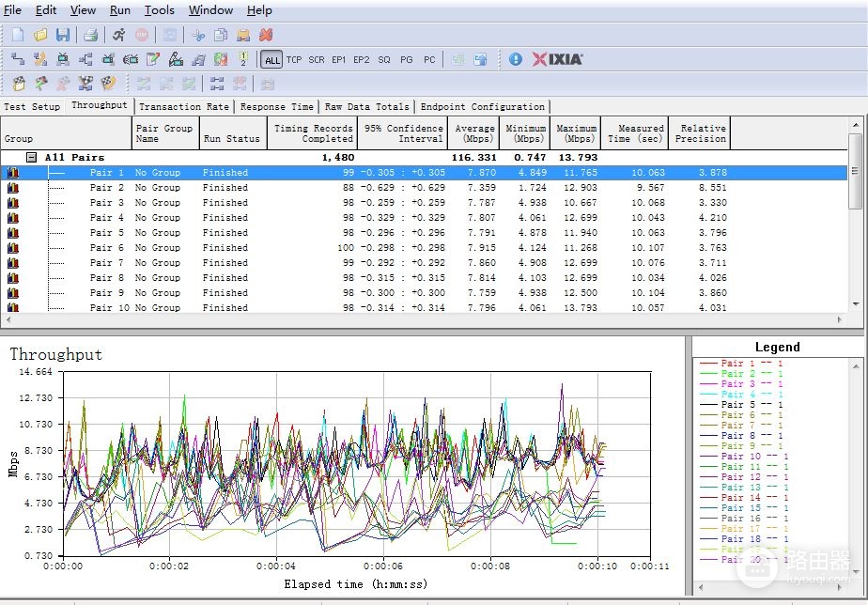Sort by the Average (Mbps) column header
The image size is (868, 605).
point(474,132)
